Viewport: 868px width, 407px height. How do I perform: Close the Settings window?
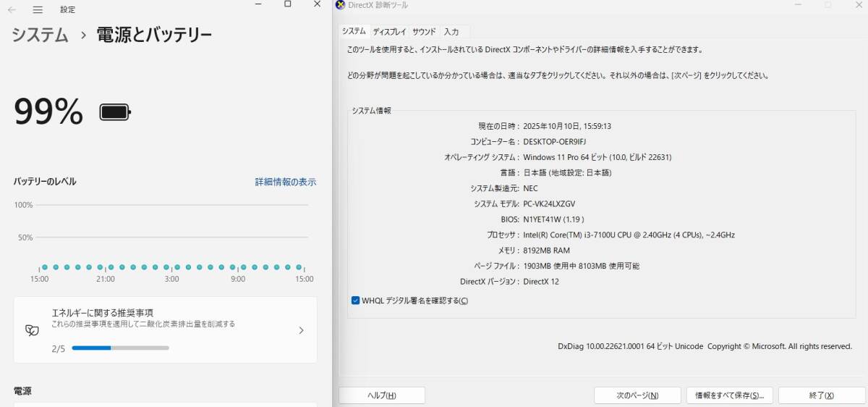pos(317,4)
